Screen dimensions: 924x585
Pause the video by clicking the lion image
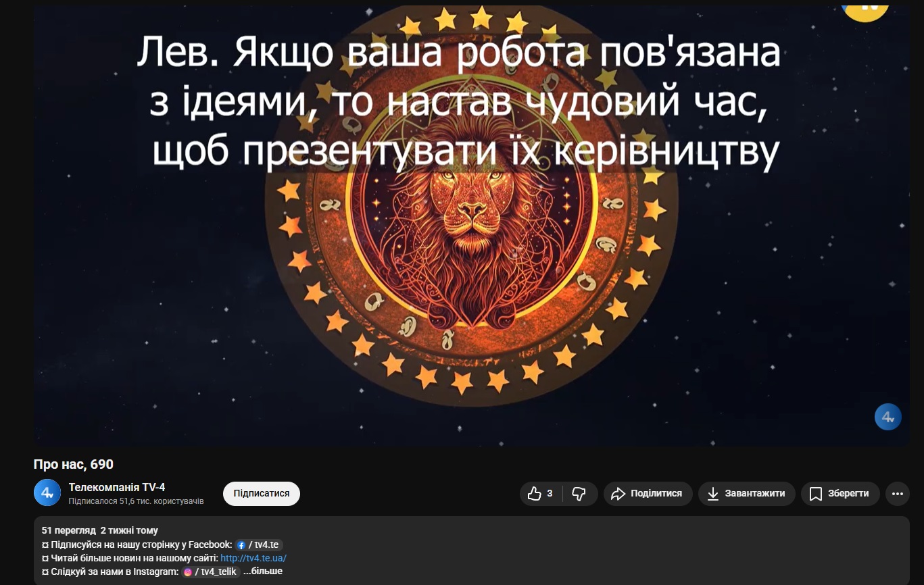click(x=471, y=223)
